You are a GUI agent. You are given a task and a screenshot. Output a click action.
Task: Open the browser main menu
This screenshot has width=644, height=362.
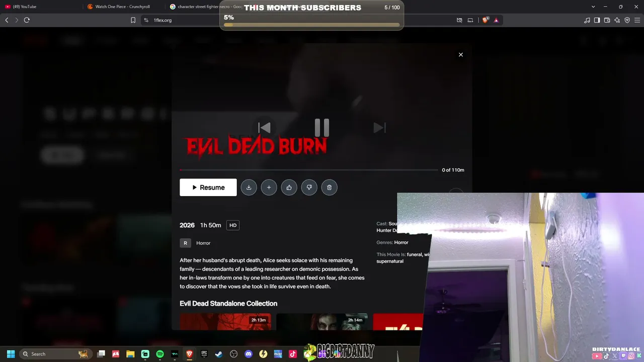click(x=637, y=20)
